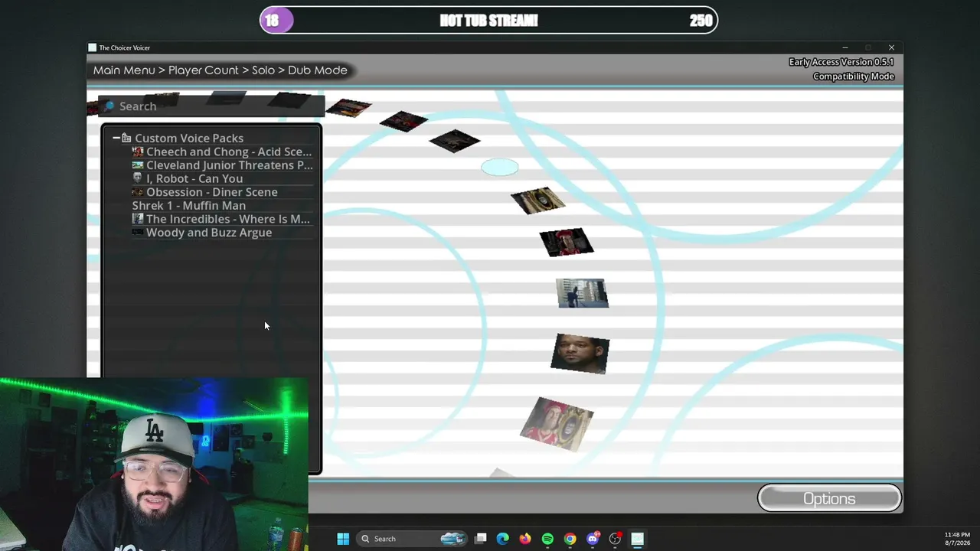The width and height of the screenshot is (980, 551).
Task: Select the ornate gold clock thumbnail
Action: coord(538,201)
